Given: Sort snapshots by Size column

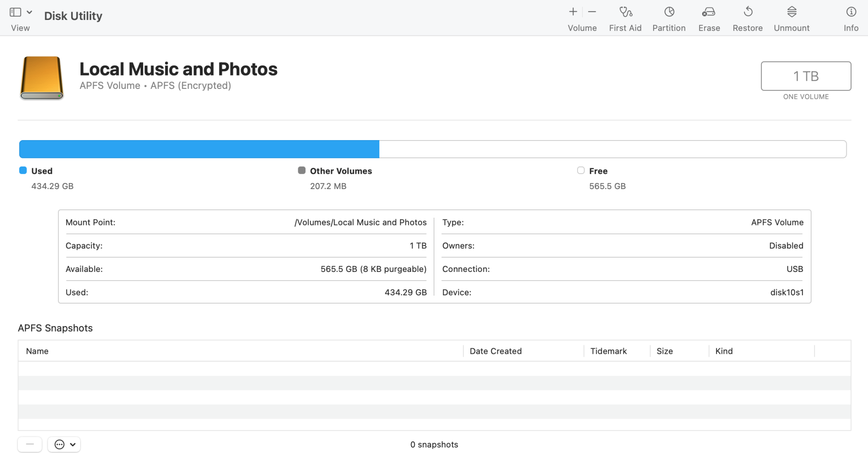Looking at the screenshot, I should tap(679, 351).
